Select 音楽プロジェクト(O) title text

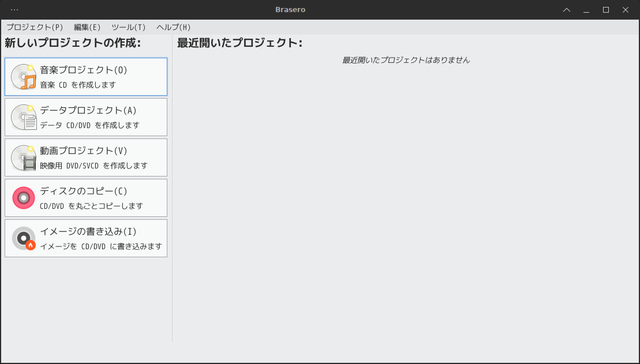point(84,70)
